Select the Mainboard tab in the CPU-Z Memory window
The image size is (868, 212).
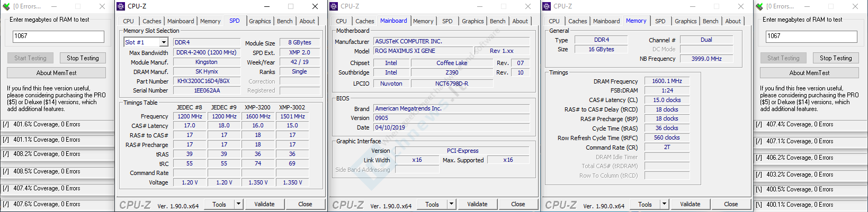[606, 21]
